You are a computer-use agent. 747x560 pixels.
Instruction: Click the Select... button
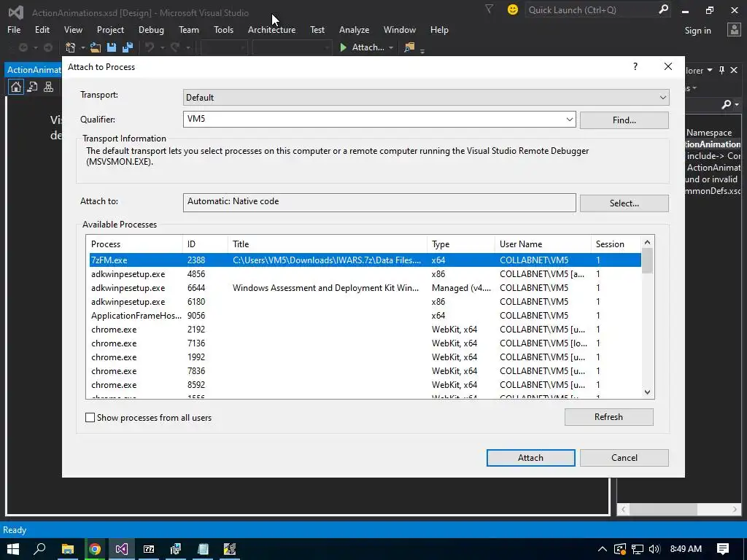[x=624, y=203]
